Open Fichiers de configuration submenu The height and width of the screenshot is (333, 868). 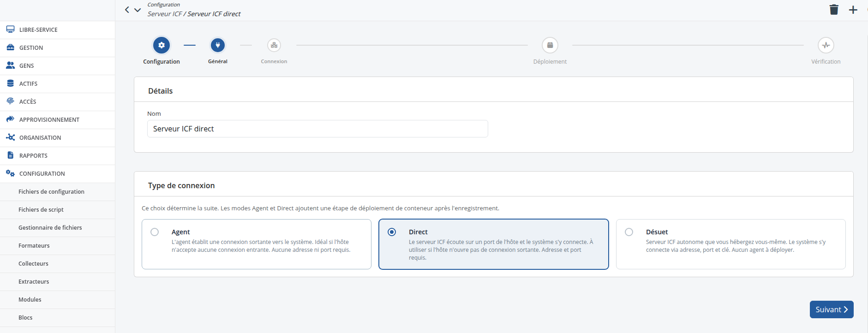click(x=58, y=192)
